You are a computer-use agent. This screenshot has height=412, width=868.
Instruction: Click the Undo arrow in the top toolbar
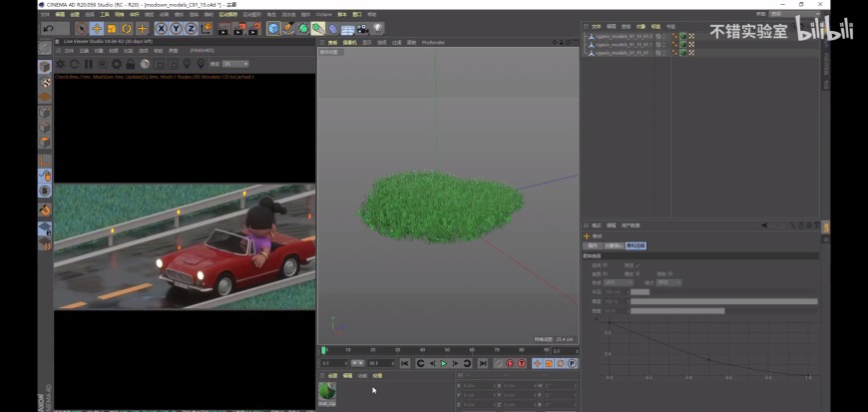pyautogui.click(x=48, y=28)
